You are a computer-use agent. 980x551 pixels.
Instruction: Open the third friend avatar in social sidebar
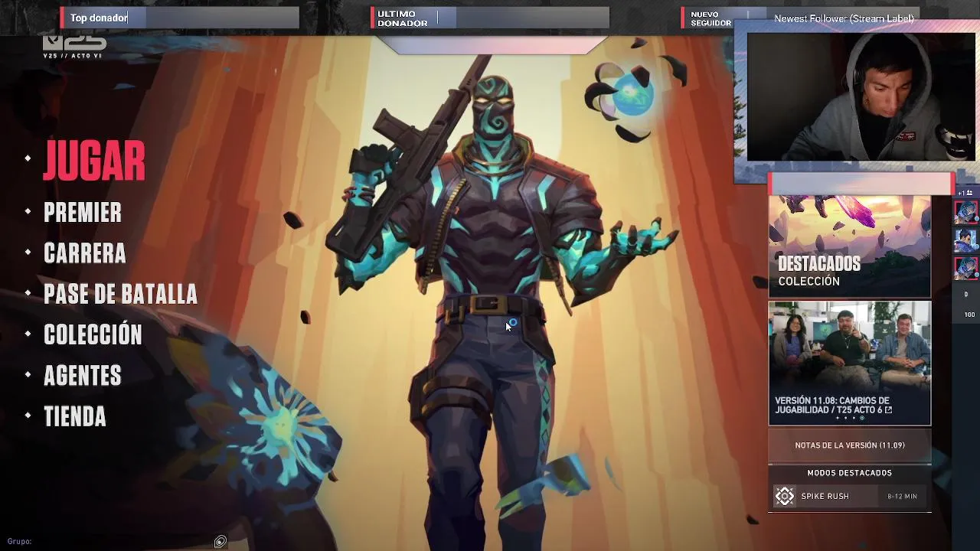click(965, 269)
